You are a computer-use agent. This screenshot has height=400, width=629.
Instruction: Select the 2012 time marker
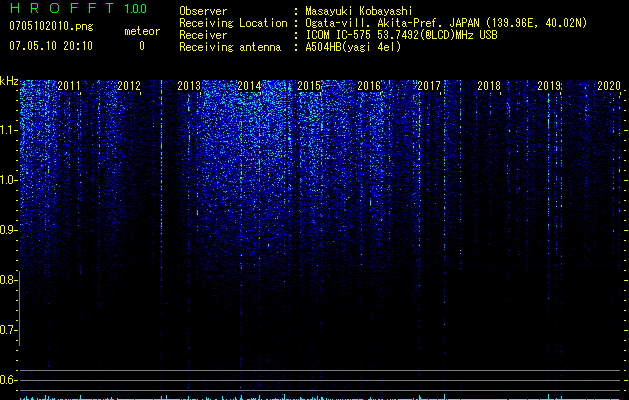tap(129, 86)
